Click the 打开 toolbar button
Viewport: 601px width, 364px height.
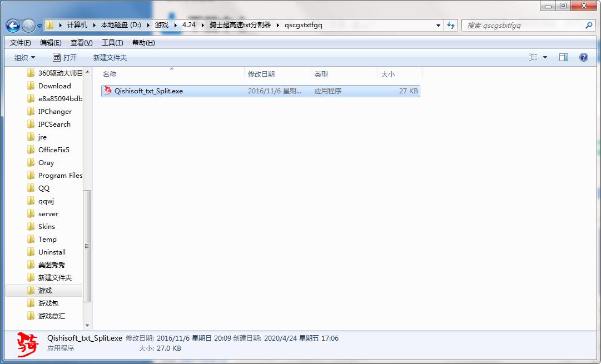click(x=64, y=57)
